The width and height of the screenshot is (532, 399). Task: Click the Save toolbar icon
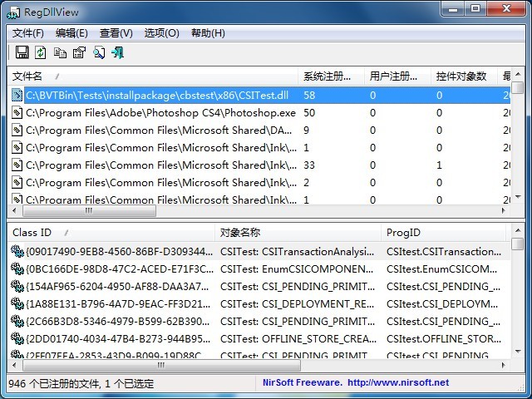click(22, 52)
